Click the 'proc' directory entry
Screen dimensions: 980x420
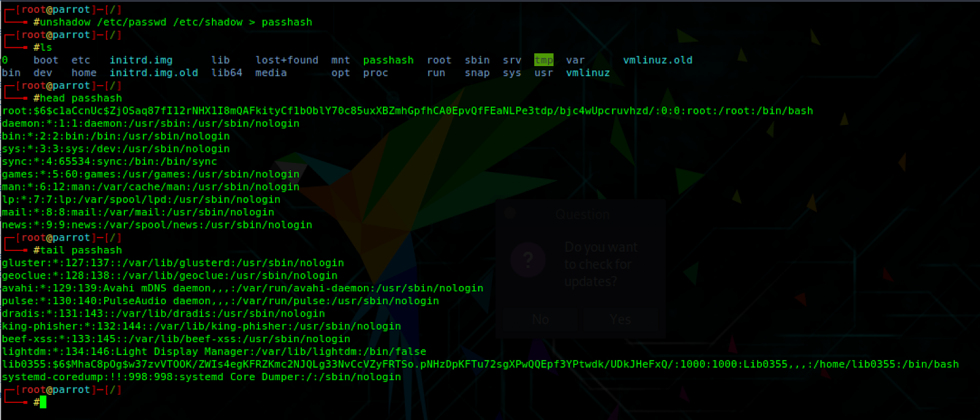tap(375, 73)
